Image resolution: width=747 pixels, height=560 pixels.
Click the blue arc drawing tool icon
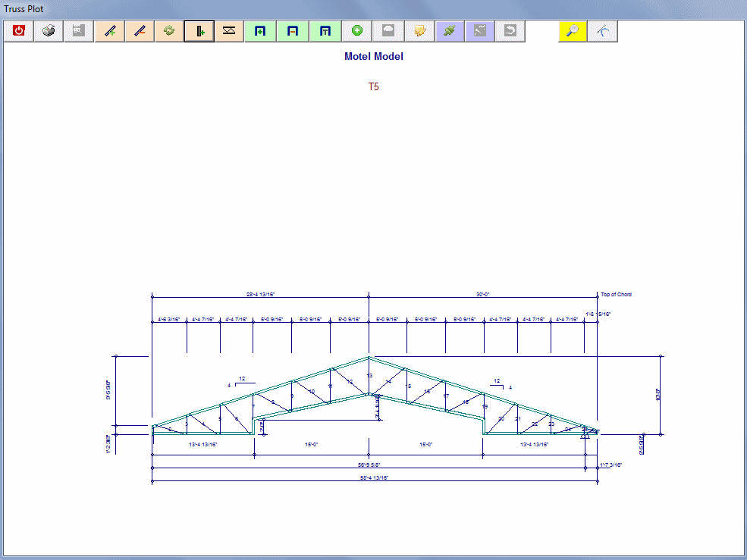pyautogui.click(x=603, y=31)
